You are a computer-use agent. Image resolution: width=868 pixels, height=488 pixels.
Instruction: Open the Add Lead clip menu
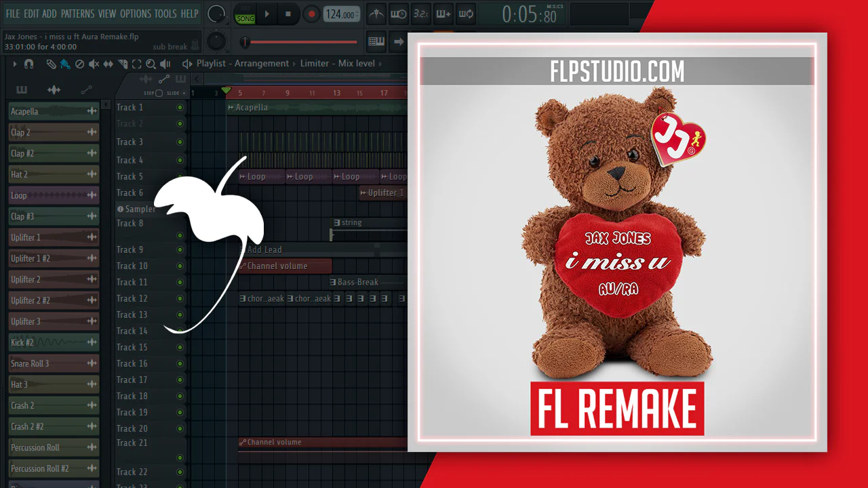click(242, 250)
